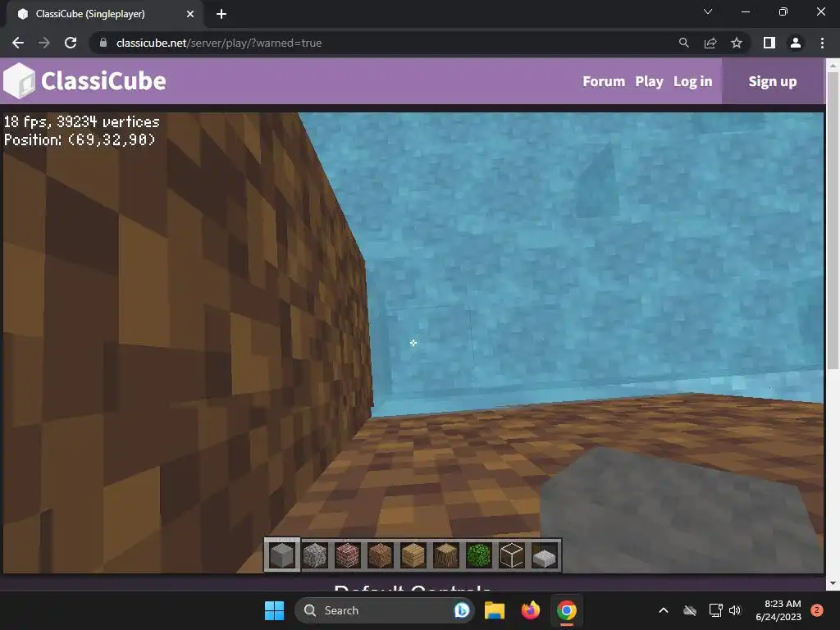The width and height of the screenshot is (840, 630).
Task: Open Bing chat icon in the search box
Action: point(461,610)
